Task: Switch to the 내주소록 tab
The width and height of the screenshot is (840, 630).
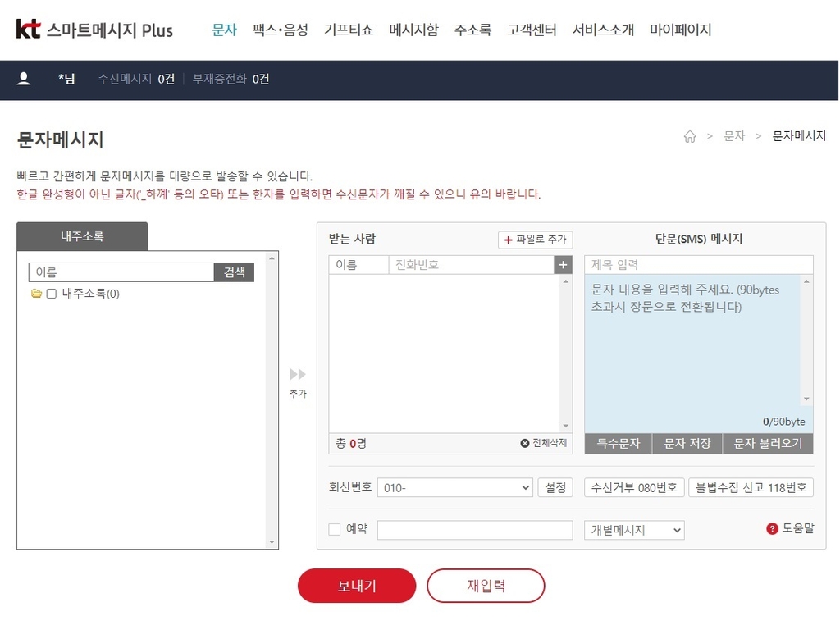Action: pos(82,236)
